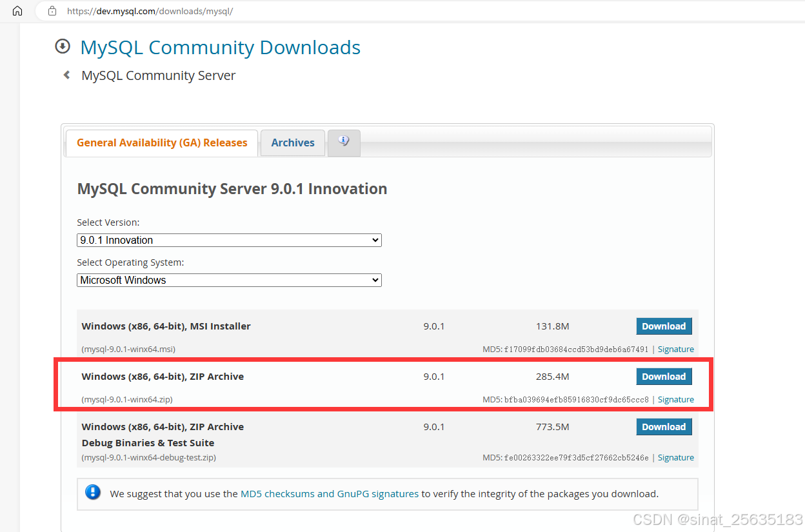Switch to General Availability (GA) Releases tab
The image size is (805, 532).
pyautogui.click(x=162, y=143)
